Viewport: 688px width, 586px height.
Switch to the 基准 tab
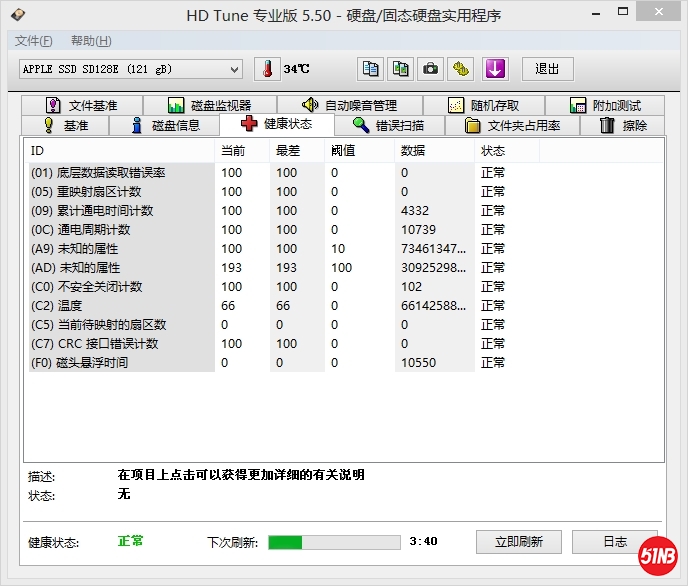pos(65,125)
